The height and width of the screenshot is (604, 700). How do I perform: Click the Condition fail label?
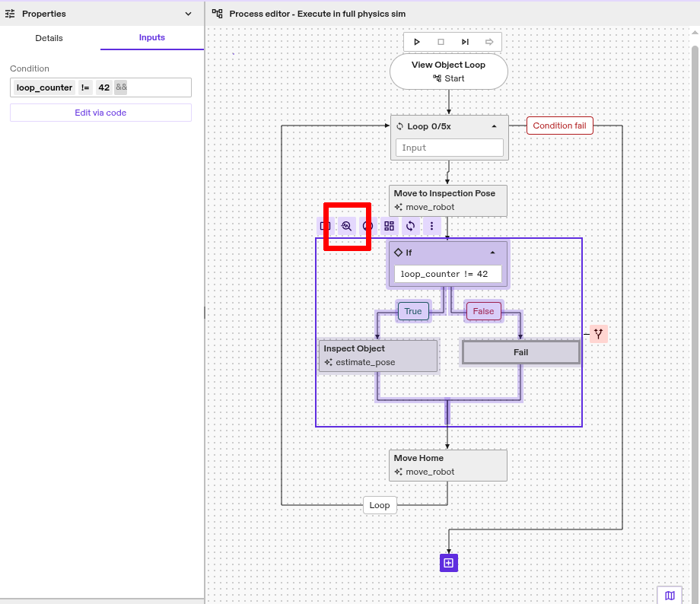[559, 126]
